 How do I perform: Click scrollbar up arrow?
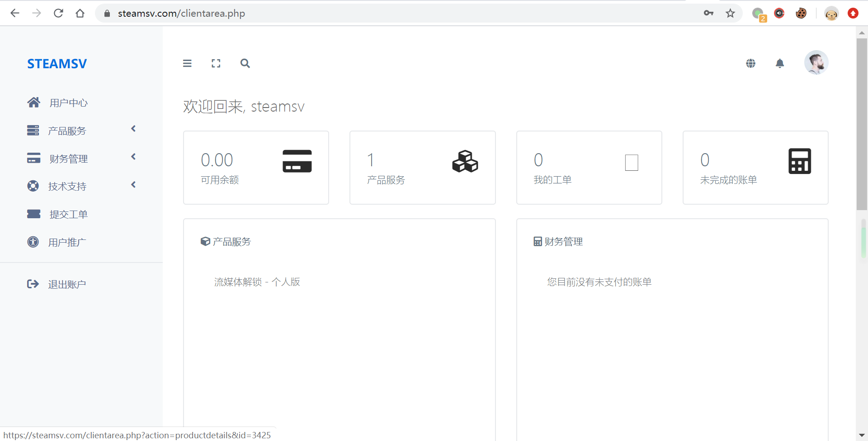[x=862, y=33]
